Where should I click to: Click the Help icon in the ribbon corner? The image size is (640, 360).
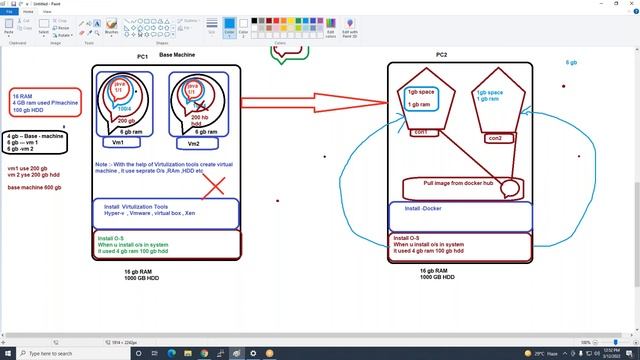636,11
